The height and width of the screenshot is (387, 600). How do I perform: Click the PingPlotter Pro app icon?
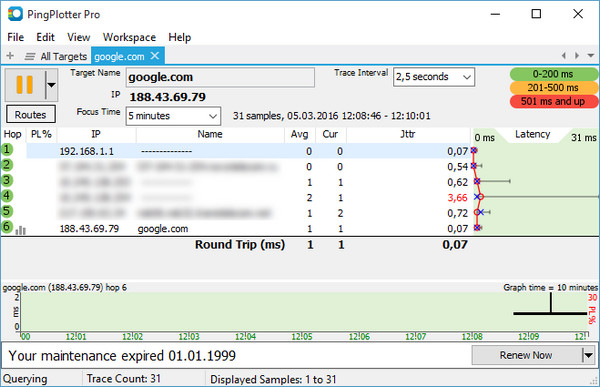[x=15, y=14]
